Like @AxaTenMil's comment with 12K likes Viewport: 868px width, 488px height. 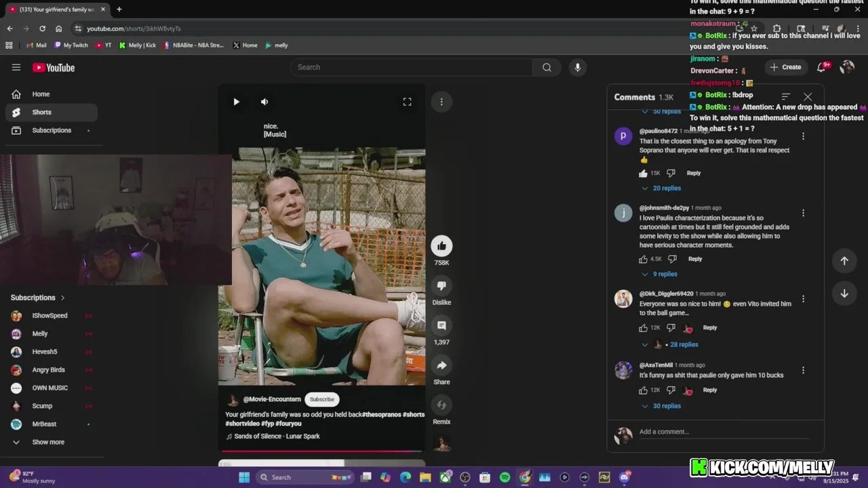pos(644,390)
